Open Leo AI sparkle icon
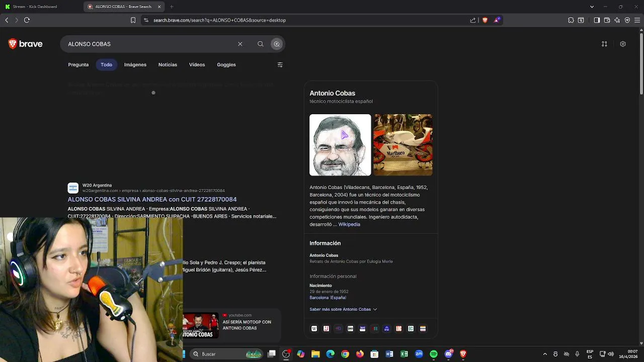 pos(617,20)
